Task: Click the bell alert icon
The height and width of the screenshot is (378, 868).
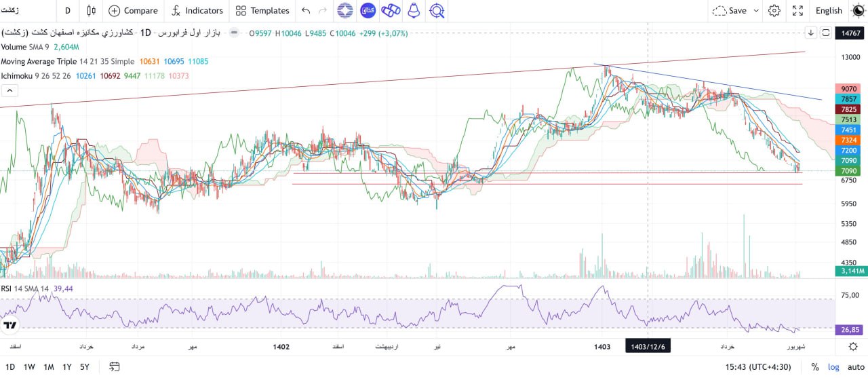Action: click(413, 10)
